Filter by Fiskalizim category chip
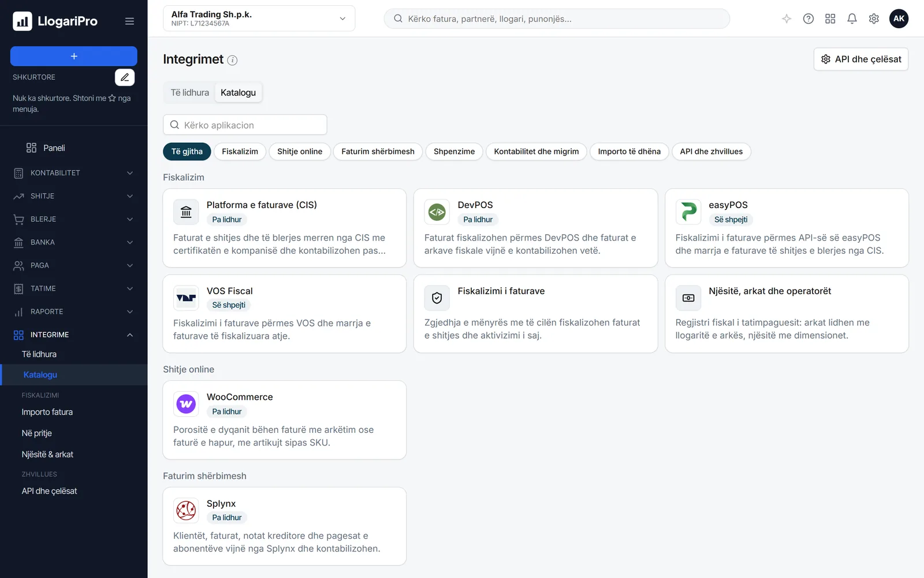This screenshot has width=924, height=578. pos(240,151)
